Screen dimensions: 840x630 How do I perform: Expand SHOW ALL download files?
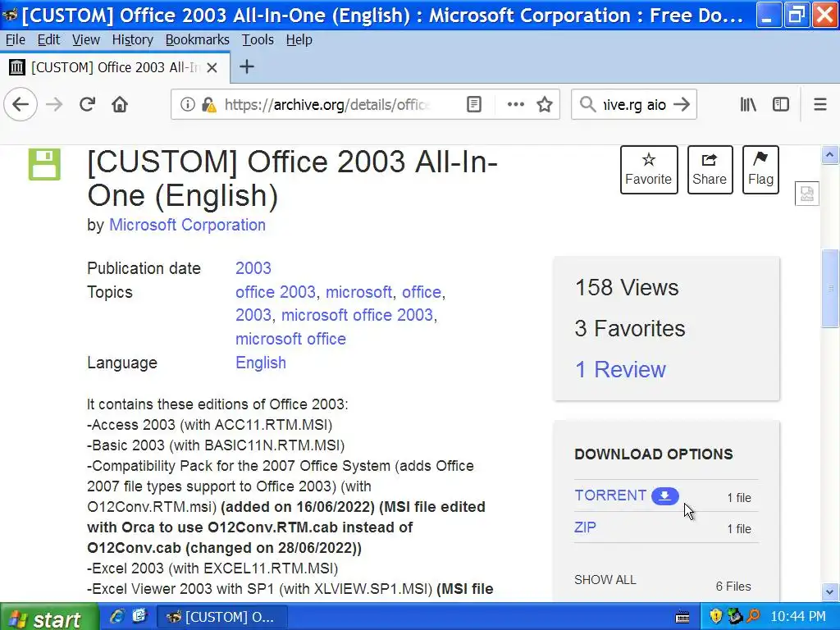(605, 580)
